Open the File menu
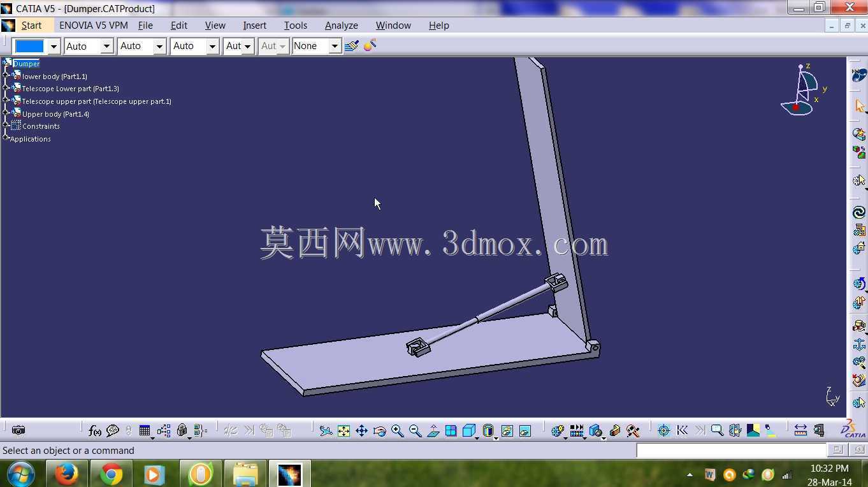Screen dimensions: 868x487 (x=145, y=25)
